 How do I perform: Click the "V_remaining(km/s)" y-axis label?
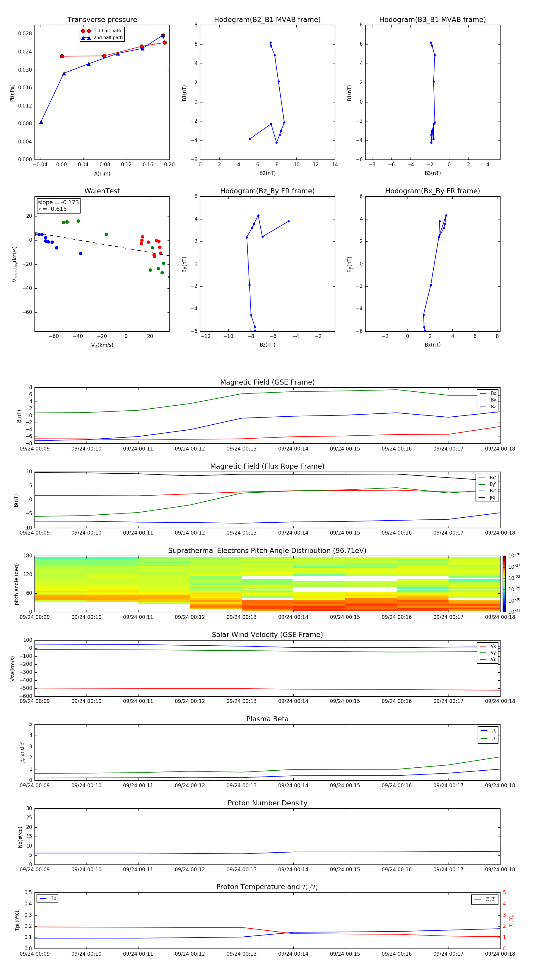15,264
